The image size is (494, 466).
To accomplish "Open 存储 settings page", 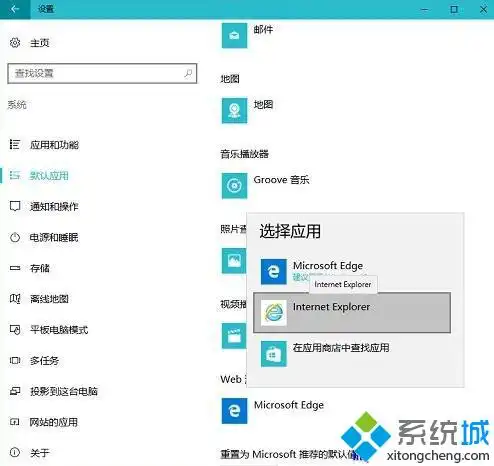I will click(40, 268).
